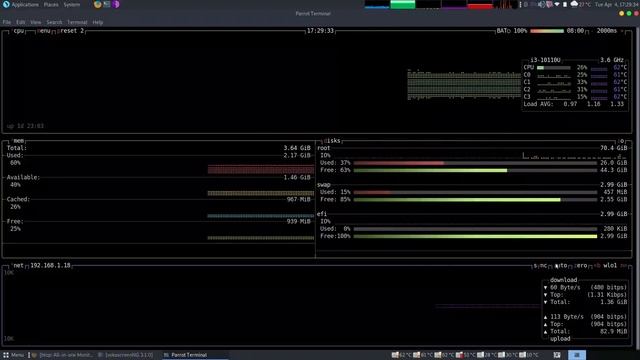640x360 pixels.
Task: Switch to 'btop: All-in-one Monit...' taskbar window
Action: click(62, 355)
